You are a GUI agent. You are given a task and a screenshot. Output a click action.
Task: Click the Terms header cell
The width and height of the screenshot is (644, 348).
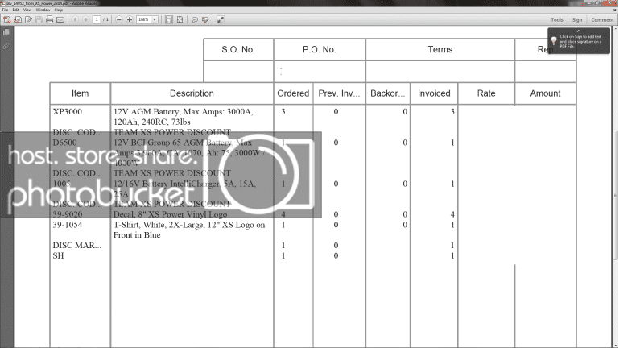(440, 49)
